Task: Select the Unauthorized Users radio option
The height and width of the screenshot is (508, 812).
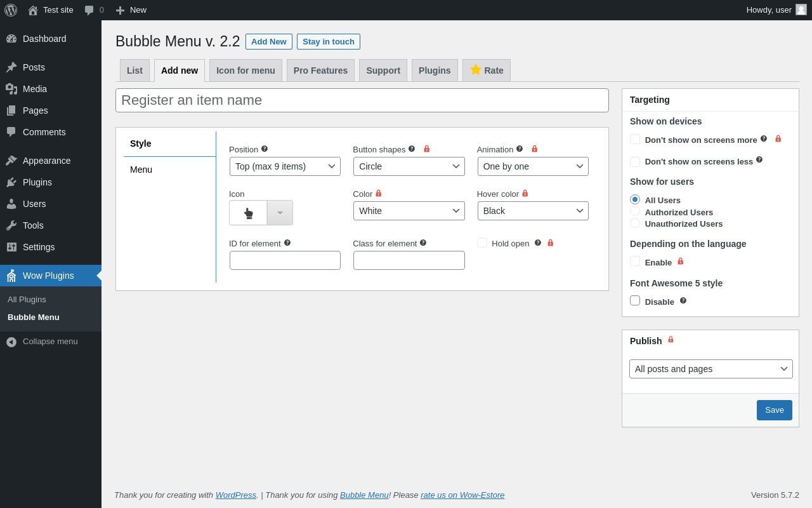Action: pyautogui.click(x=635, y=223)
